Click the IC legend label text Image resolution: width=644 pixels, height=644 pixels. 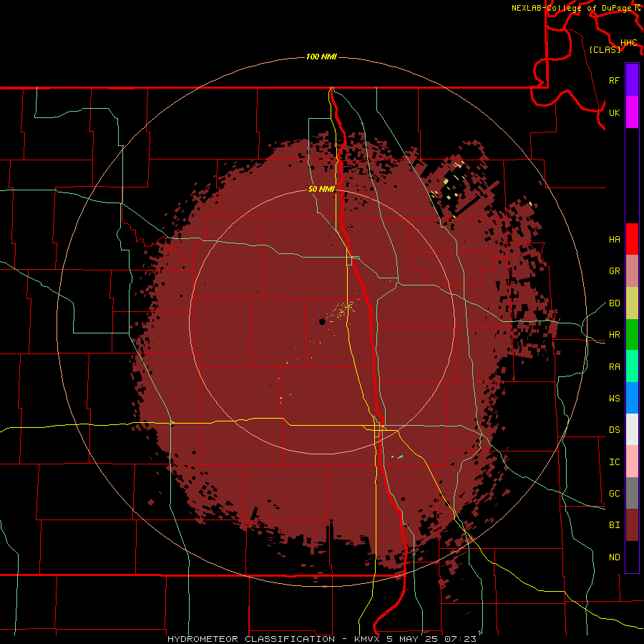[x=615, y=462]
